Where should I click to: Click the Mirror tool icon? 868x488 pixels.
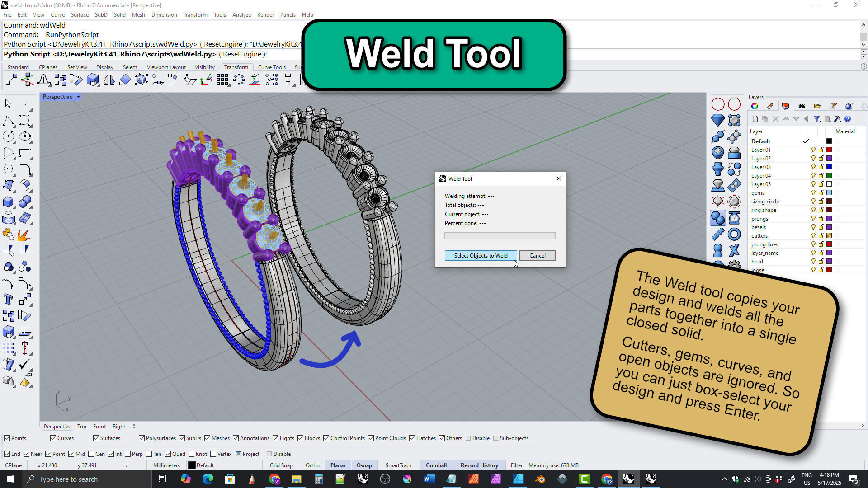[x=109, y=80]
